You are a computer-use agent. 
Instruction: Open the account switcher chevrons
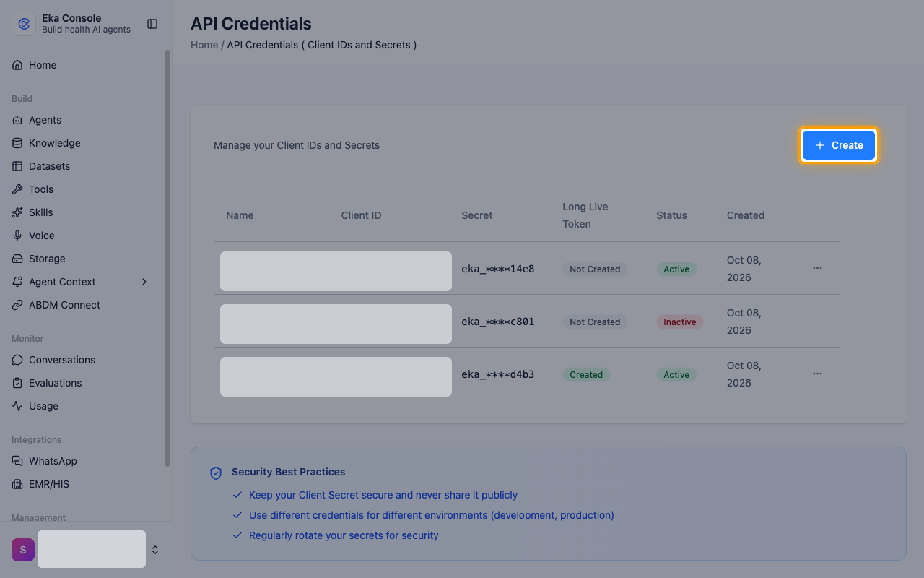pos(154,550)
